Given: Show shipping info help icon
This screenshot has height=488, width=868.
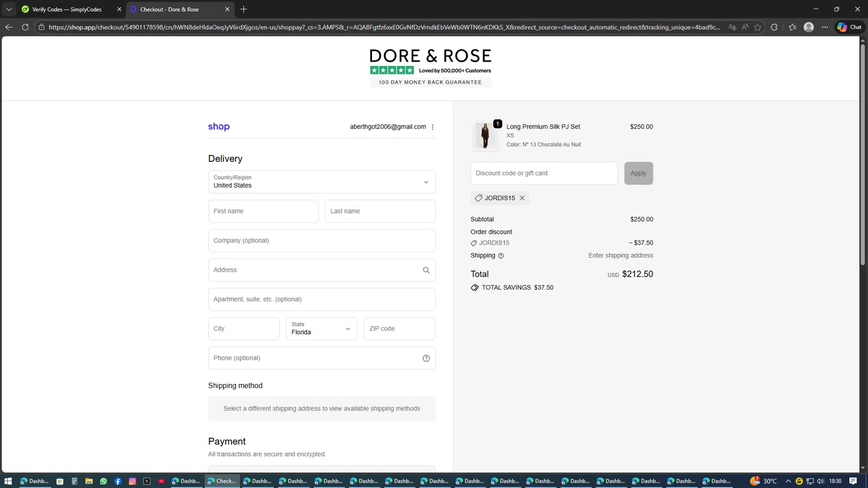Looking at the screenshot, I should [501, 256].
